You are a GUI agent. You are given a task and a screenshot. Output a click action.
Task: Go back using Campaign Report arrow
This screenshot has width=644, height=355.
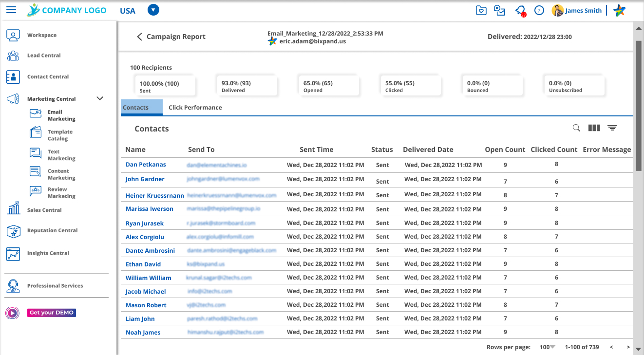(139, 37)
